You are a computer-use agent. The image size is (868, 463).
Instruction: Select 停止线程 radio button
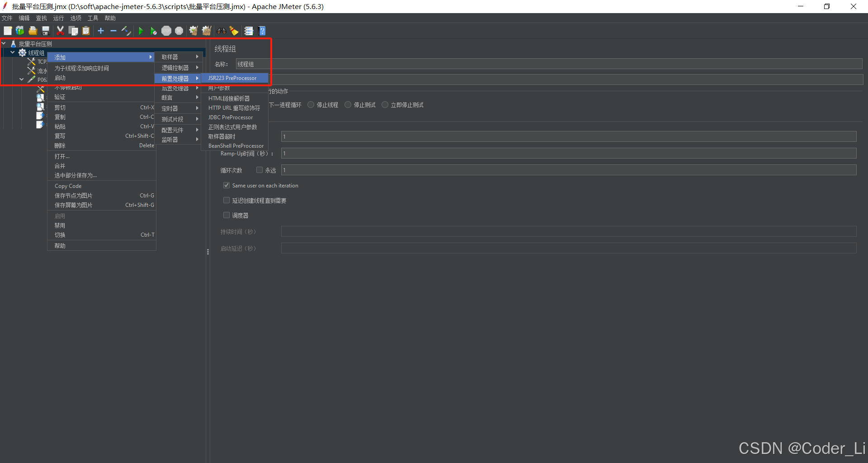(x=311, y=105)
